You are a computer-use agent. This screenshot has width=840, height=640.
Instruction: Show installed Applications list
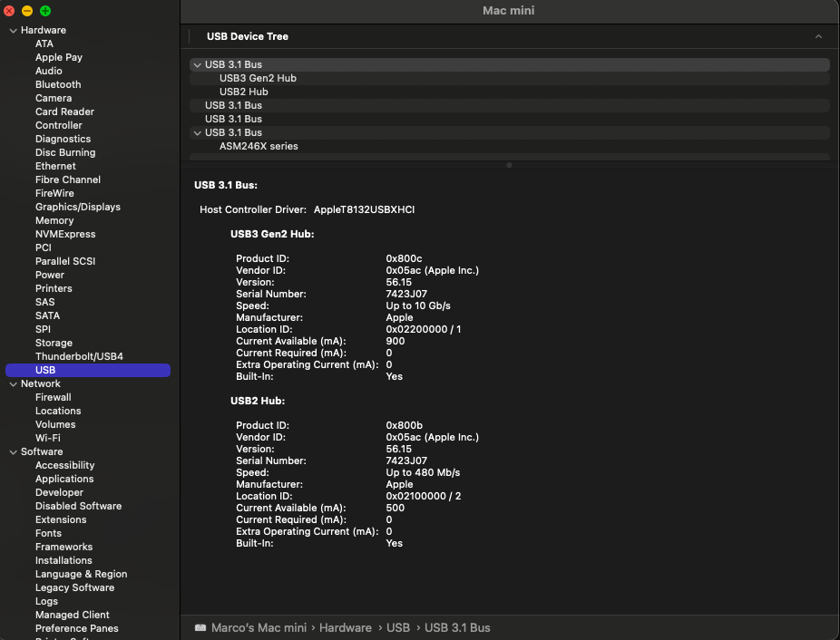[64, 479]
